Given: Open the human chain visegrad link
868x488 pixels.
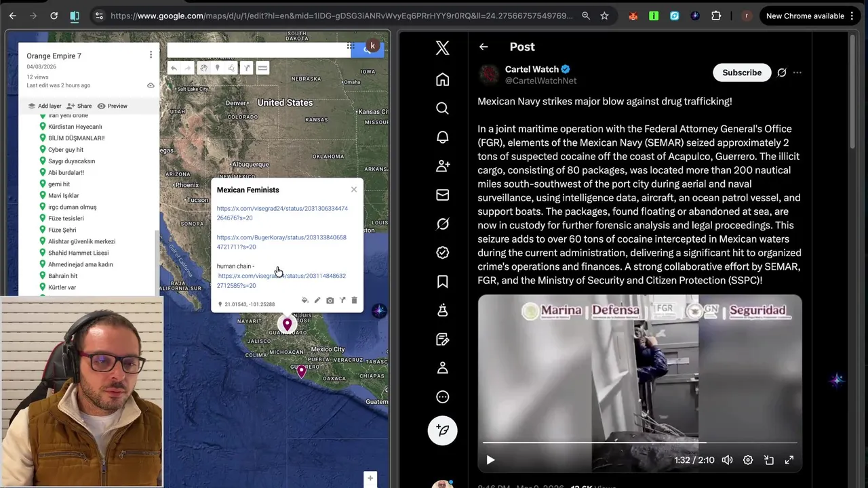Looking at the screenshot, I should point(281,281).
